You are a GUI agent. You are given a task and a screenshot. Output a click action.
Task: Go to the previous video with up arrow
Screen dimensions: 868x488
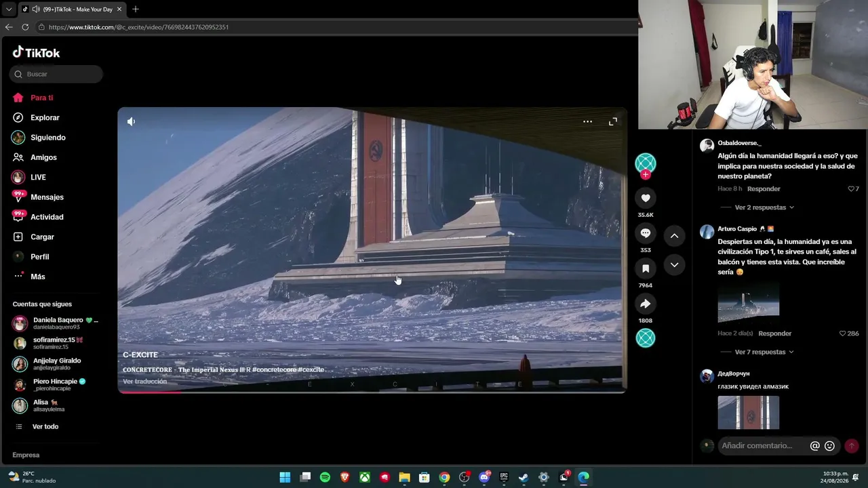click(x=674, y=236)
